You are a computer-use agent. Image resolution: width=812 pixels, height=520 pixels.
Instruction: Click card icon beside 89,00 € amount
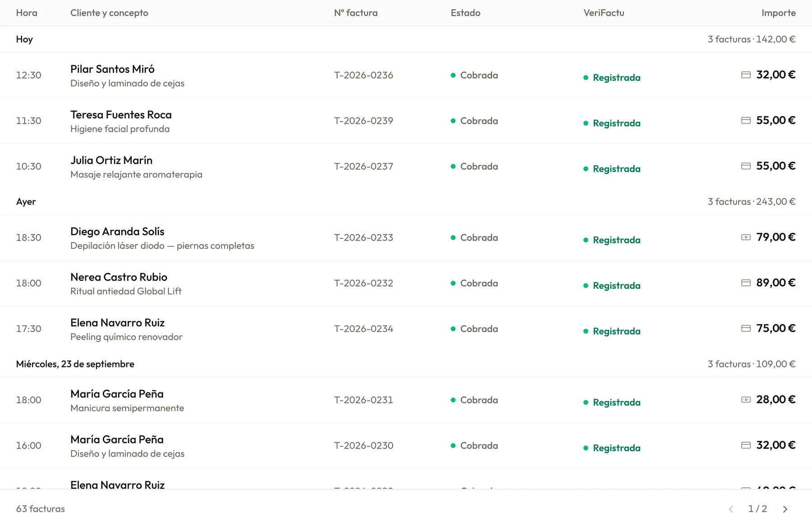746,283
